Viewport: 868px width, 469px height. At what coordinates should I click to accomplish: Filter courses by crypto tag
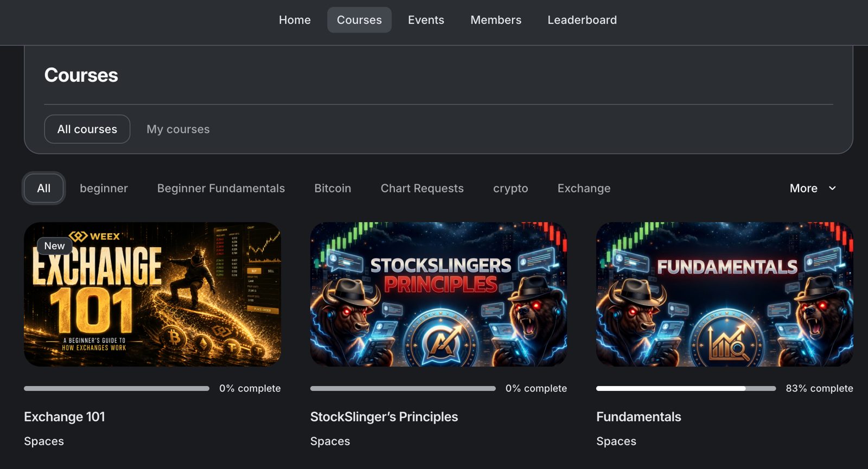pyautogui.click(x=510, y=188)
